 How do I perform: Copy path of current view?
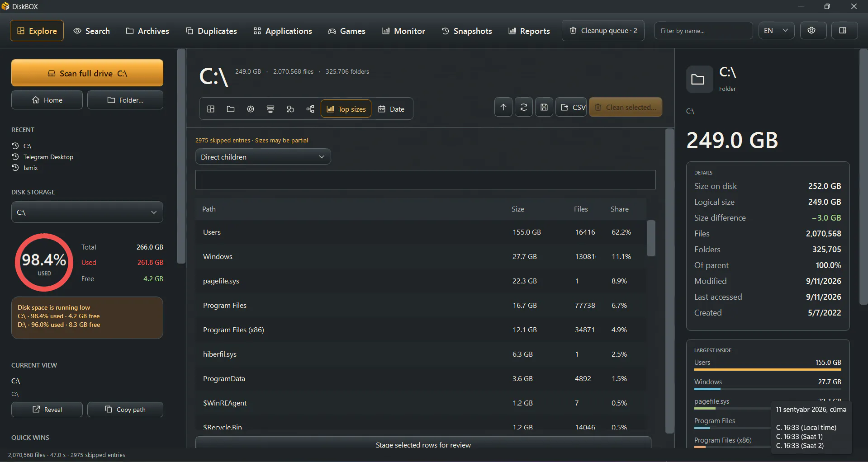(125, 410)
